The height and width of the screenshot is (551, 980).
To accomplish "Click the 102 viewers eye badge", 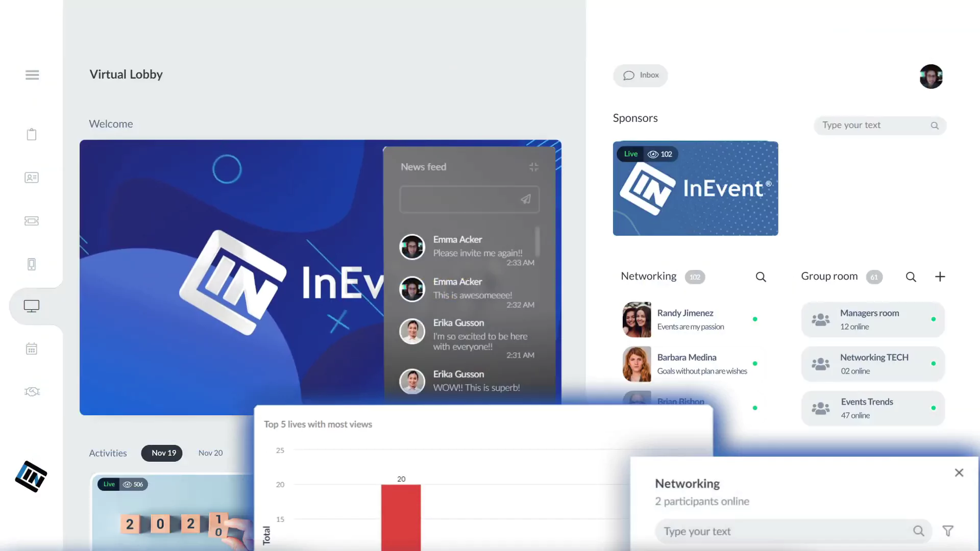I will pos(660,154).
